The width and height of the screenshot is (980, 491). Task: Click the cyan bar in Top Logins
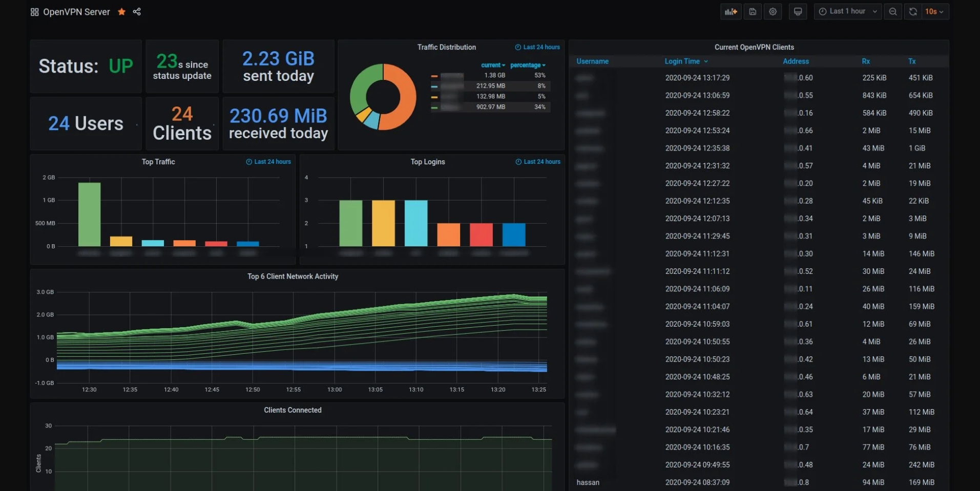pos(416,223)
